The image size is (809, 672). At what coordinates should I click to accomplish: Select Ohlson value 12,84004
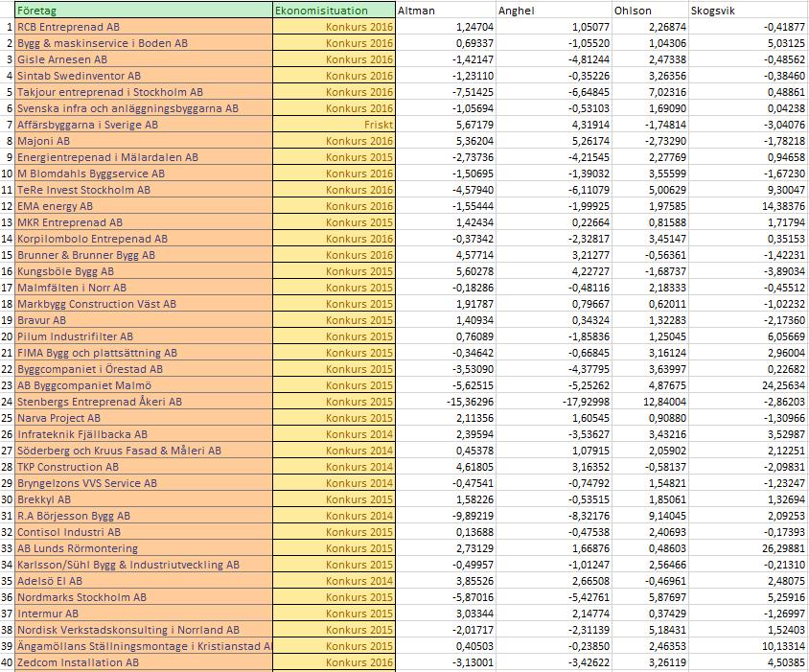[x=650, y=402]
